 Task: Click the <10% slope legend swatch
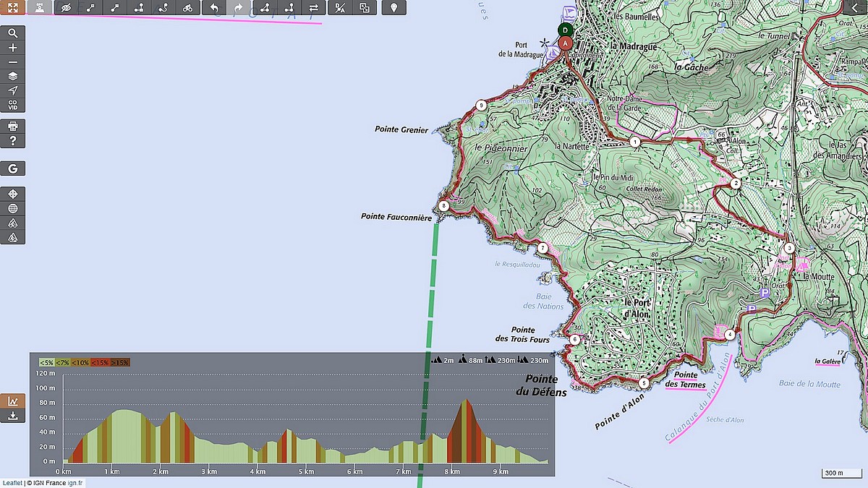[x=81, y=362]
